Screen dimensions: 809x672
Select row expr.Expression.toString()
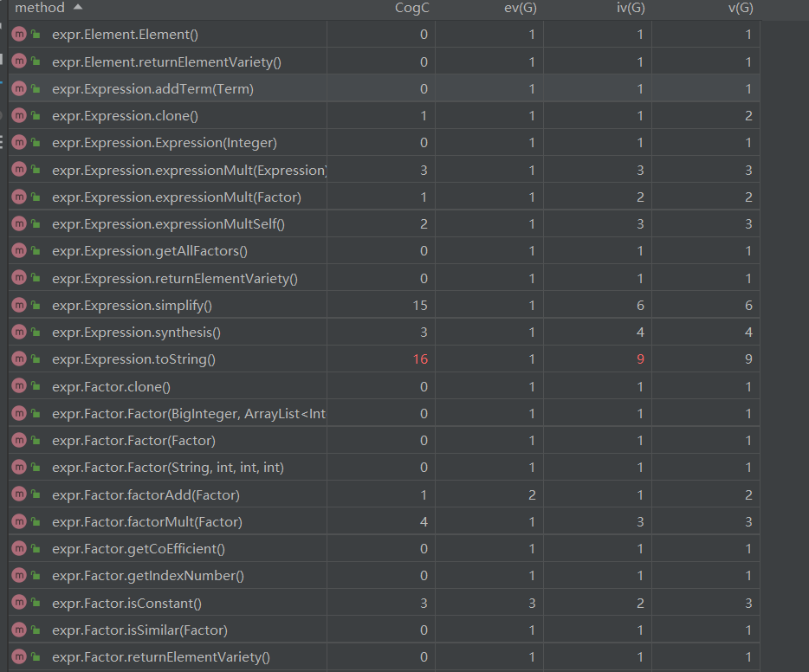click(x=384, y=359)
